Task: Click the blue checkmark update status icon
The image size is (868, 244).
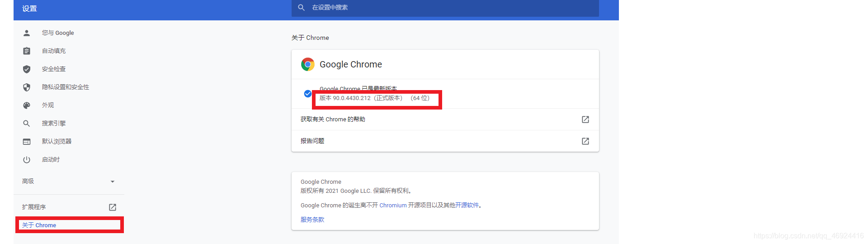Action: coord(308,94)
